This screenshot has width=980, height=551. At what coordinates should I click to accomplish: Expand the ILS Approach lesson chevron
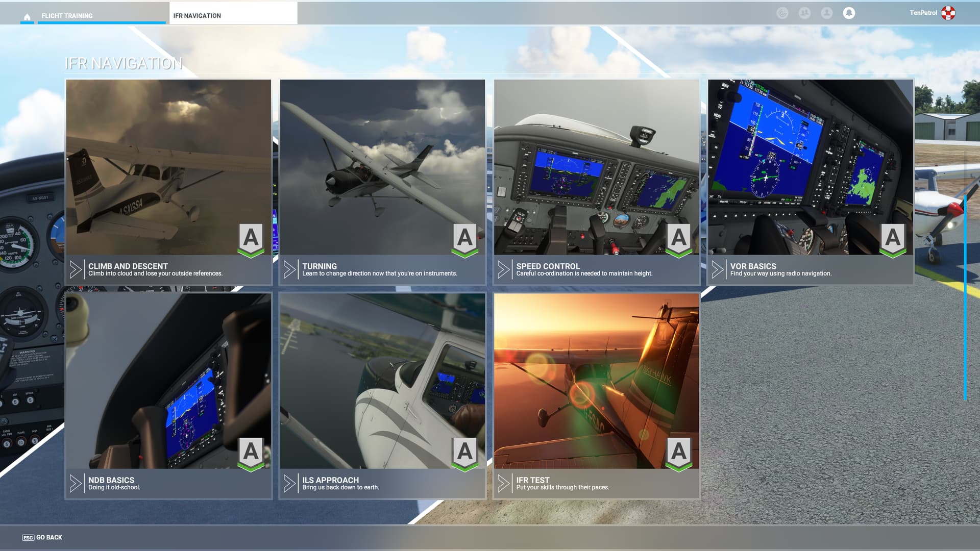tap(291, 483)
